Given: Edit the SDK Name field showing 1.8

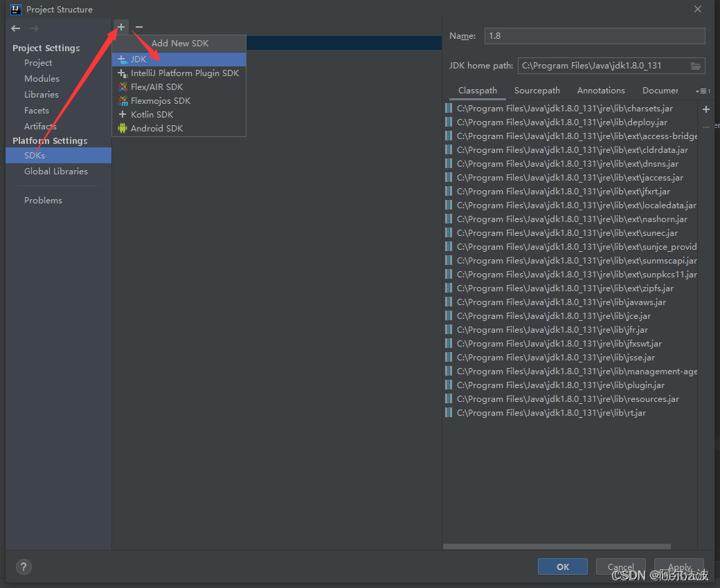Looking at the screenshot, I should (x=594, y=35).
